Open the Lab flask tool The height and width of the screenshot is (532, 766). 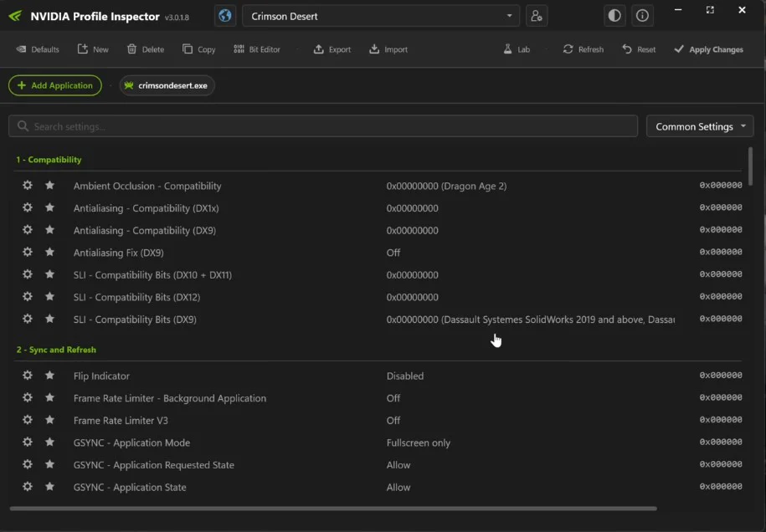click(x=516, y=49)
